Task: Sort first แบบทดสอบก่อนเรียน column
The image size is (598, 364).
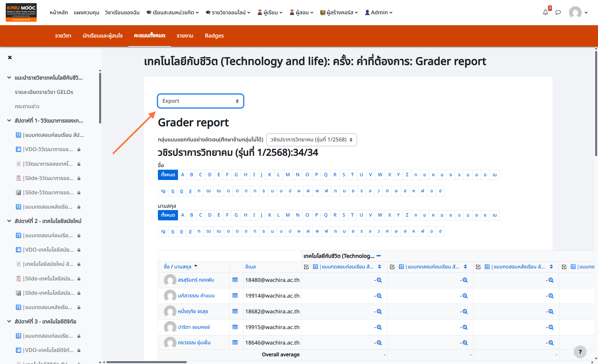Action: tap(379, 267)
